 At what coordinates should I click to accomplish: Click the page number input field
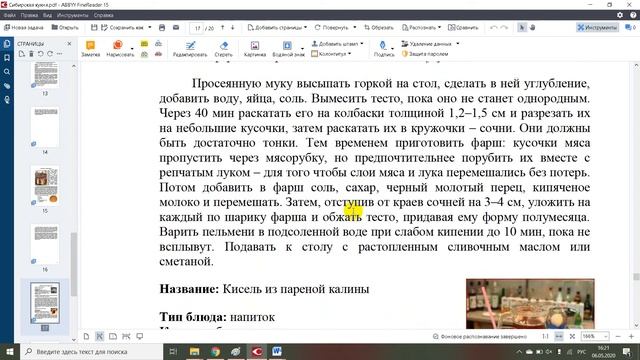[197, 28]
